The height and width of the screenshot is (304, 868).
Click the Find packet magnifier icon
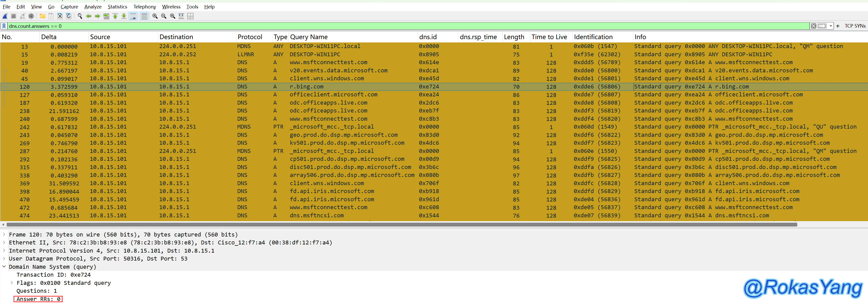click(80, 16)
